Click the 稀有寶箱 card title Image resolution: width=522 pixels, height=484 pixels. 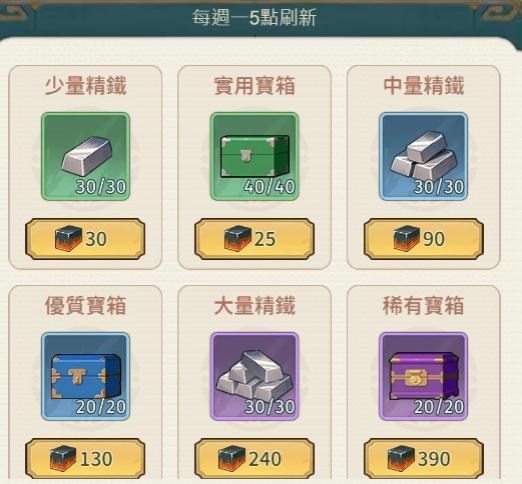click(424, 306)
